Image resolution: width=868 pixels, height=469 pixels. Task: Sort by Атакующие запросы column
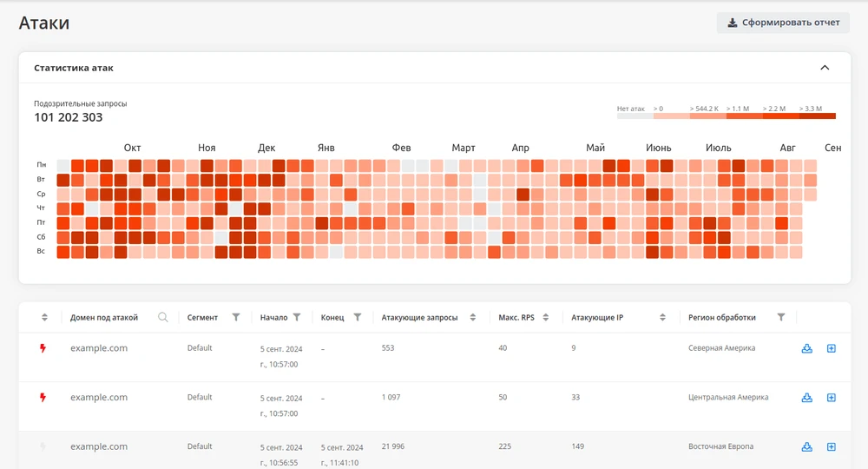pyautogui.click(x=474, y=318)
